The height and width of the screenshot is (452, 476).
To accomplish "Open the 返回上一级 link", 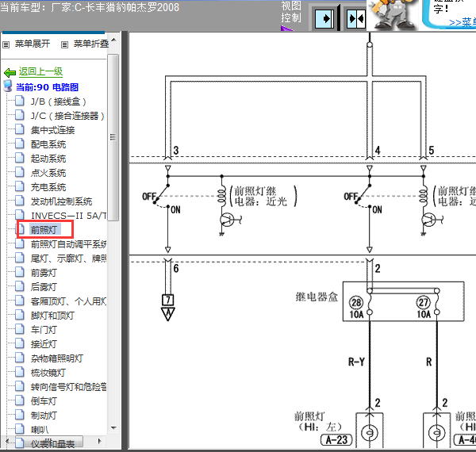I will tap(40, 71).
